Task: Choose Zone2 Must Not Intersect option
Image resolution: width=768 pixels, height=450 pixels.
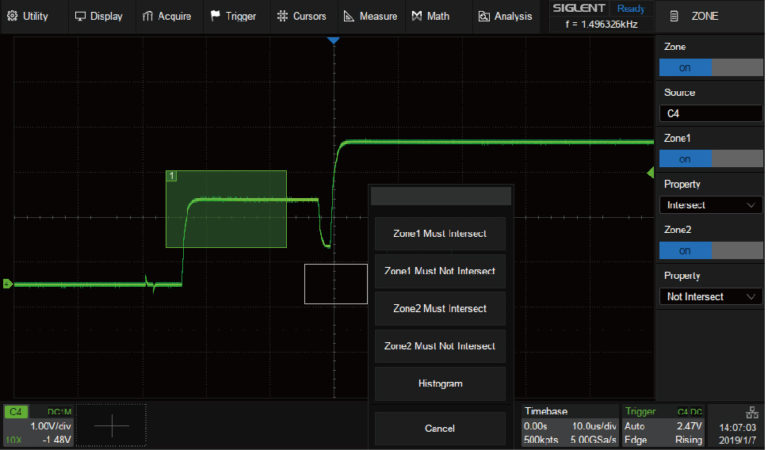Action: click(440, 346)
